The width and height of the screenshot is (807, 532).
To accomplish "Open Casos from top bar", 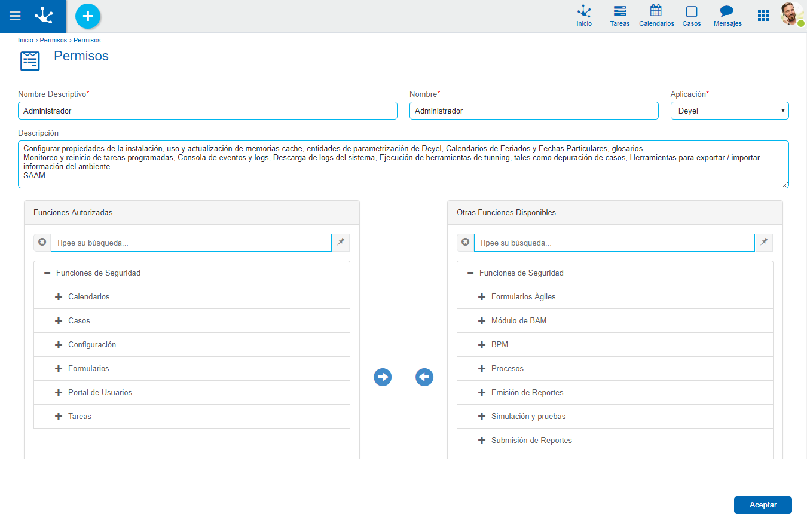I will coord(692,16).
